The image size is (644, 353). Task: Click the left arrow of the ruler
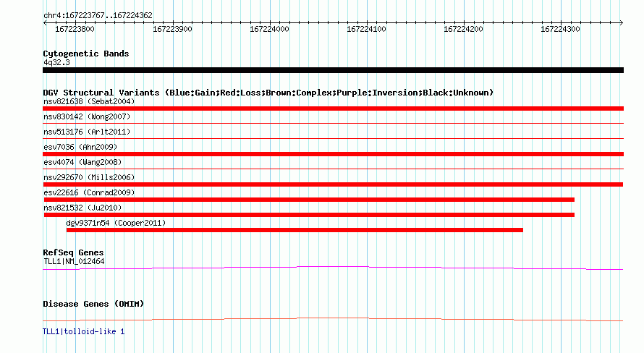[45, 22]
